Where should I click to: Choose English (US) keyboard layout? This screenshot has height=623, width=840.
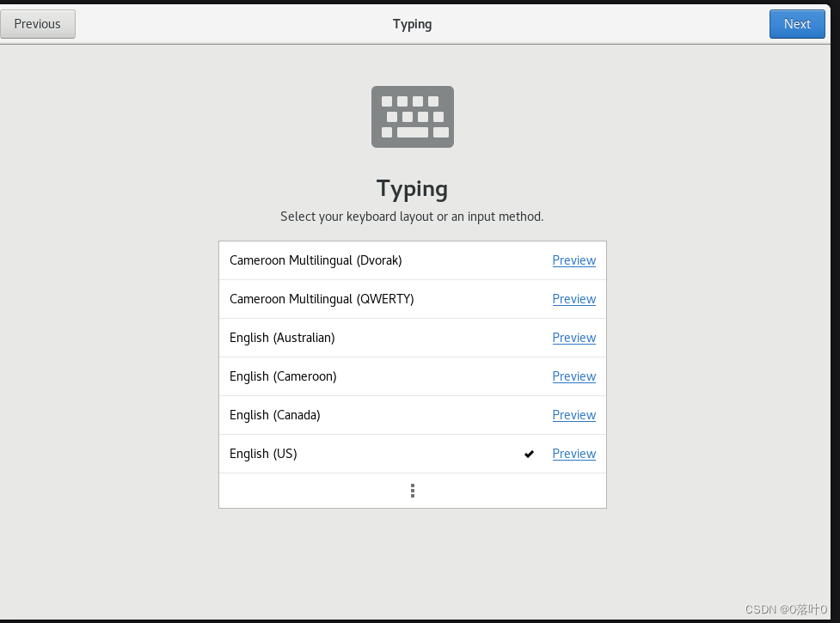coord(413,454)
